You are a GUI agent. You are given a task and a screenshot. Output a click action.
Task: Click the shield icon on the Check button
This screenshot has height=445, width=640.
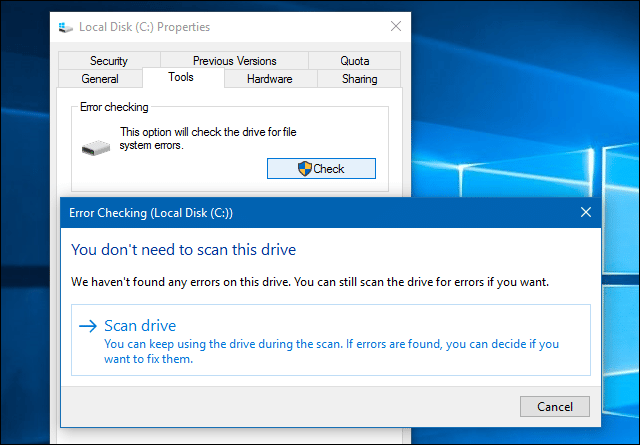pos(304,169)
